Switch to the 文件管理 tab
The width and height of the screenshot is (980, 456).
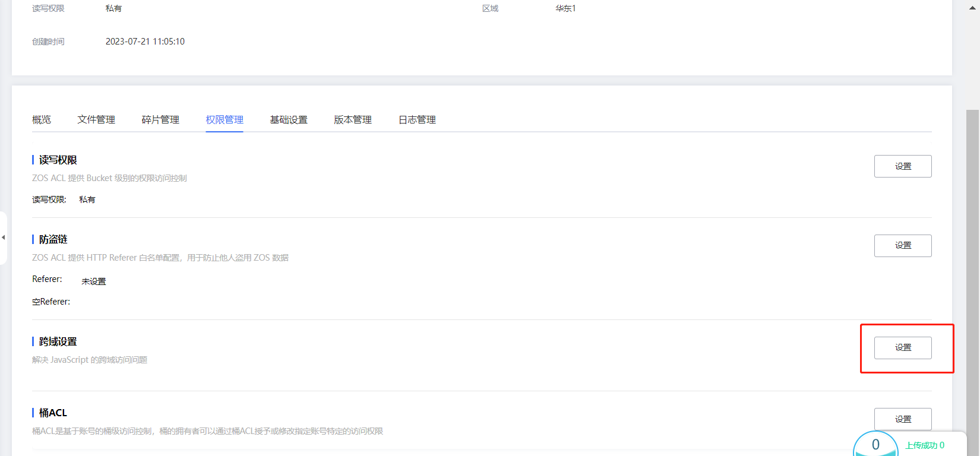pos(96,120)
